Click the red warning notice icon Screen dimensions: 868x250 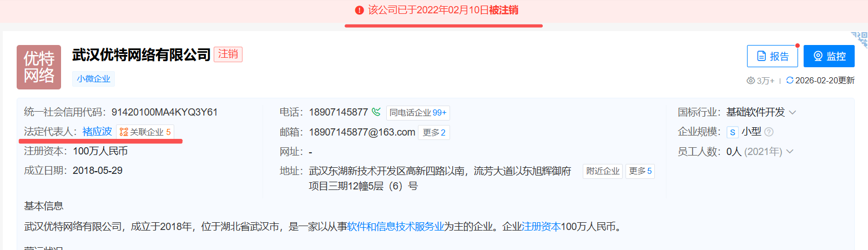coord(360,10)
